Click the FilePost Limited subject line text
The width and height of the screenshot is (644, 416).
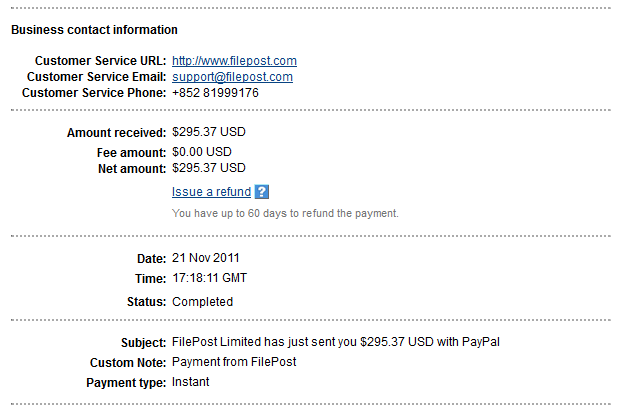click(x=335, y=342)
